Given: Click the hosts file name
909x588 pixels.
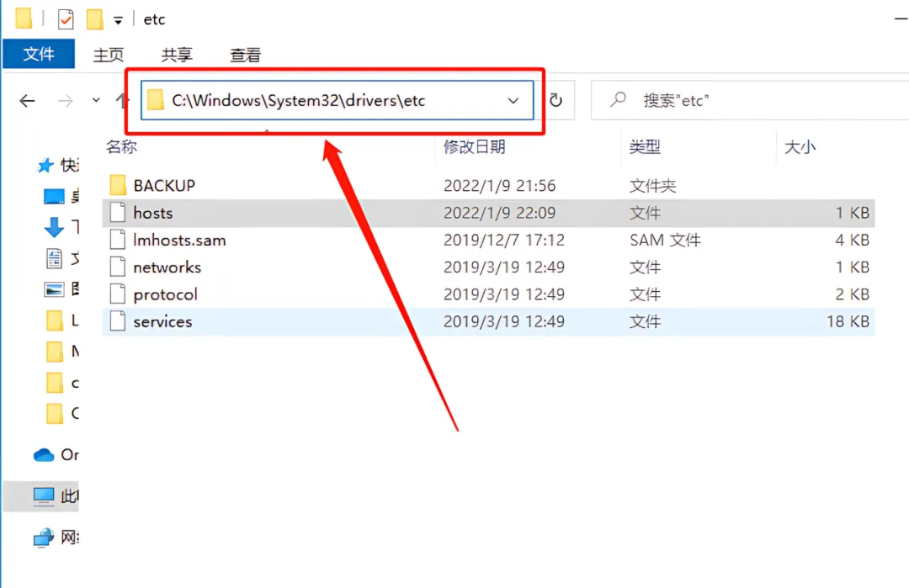Looking at the screenshot, I should (x=153, y=213).
